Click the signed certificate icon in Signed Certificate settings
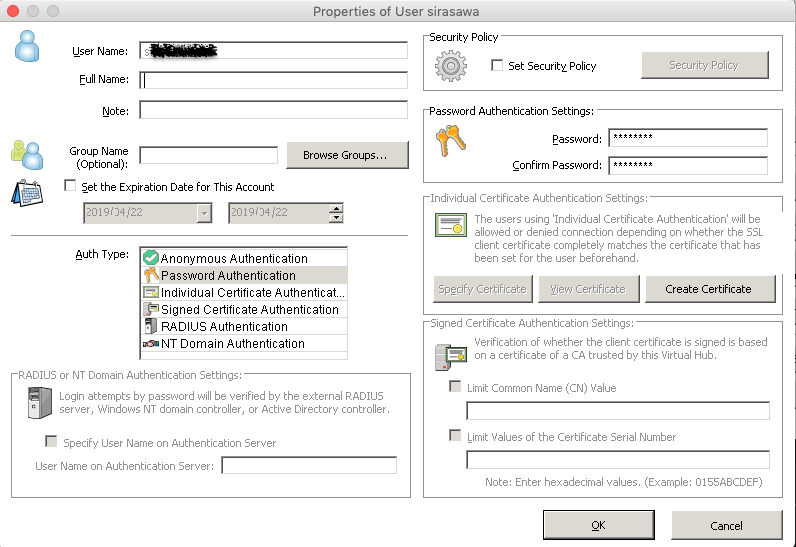796x547 pixels. click(450, 355)
